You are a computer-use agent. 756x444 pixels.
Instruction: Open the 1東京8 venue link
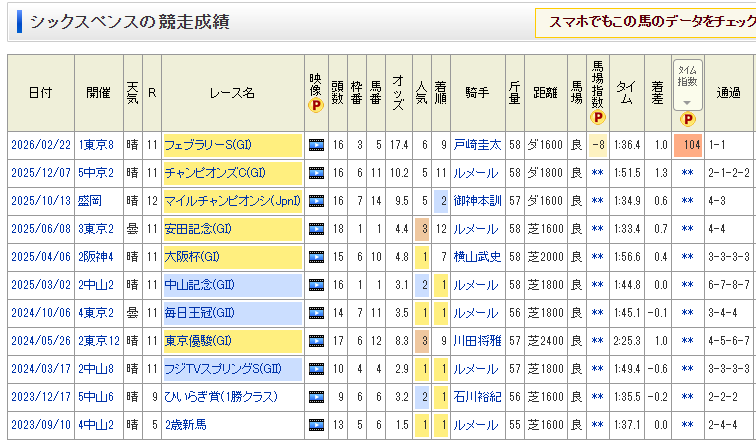tap(97, 145)
